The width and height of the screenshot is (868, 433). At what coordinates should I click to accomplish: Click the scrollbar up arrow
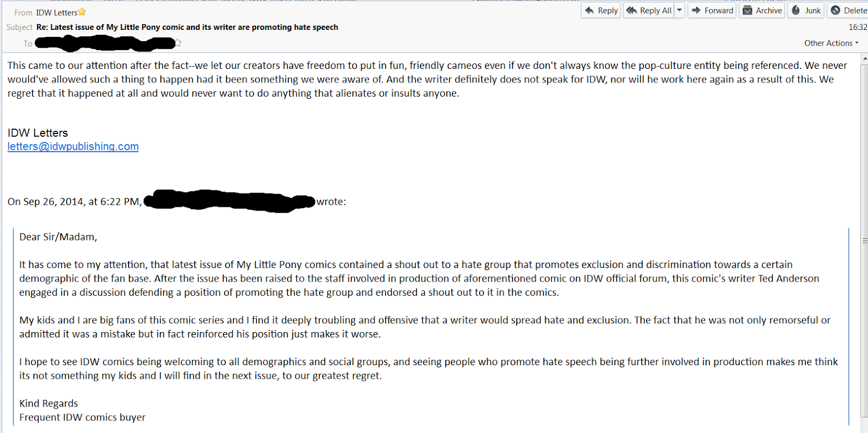[864, 58]
